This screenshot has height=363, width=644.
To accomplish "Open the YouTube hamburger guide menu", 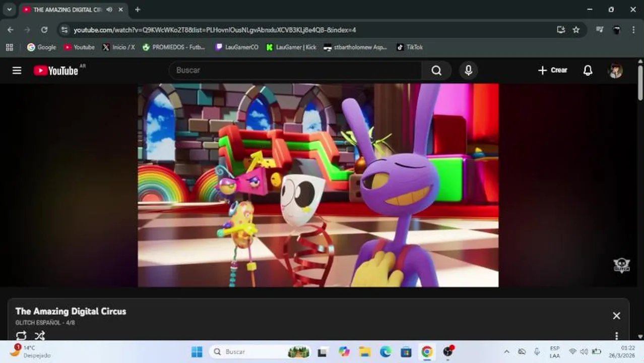I will [17, 71].
